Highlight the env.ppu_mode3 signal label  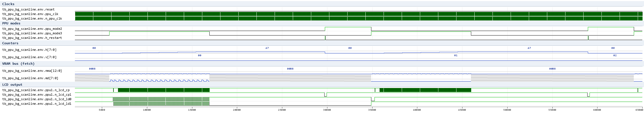(x=32, y=33)
